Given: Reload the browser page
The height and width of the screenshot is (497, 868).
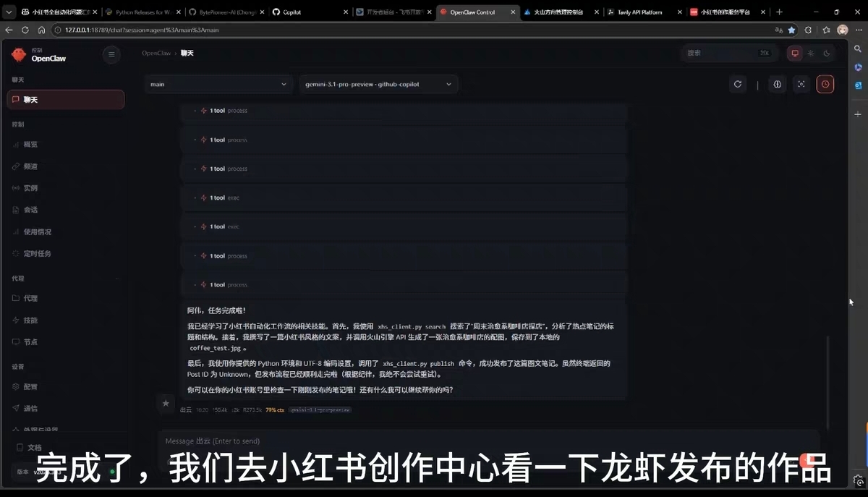Looking at the screenshot, I should 25,30.
